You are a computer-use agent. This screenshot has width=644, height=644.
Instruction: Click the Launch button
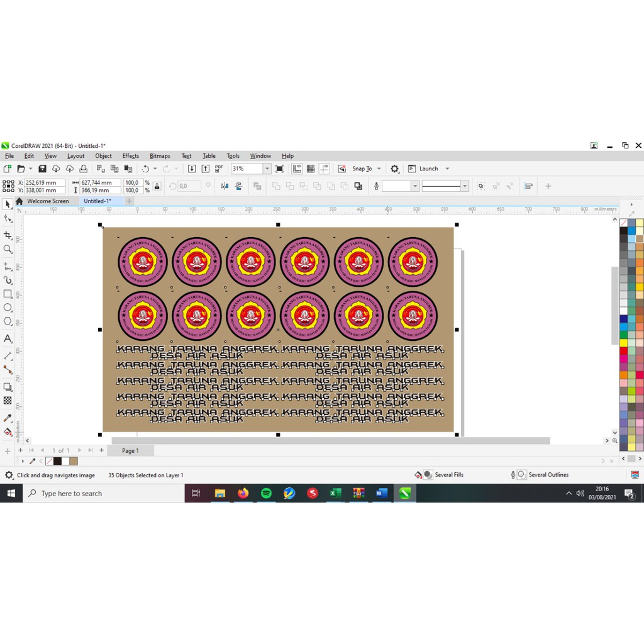click(x=424, y=169)
